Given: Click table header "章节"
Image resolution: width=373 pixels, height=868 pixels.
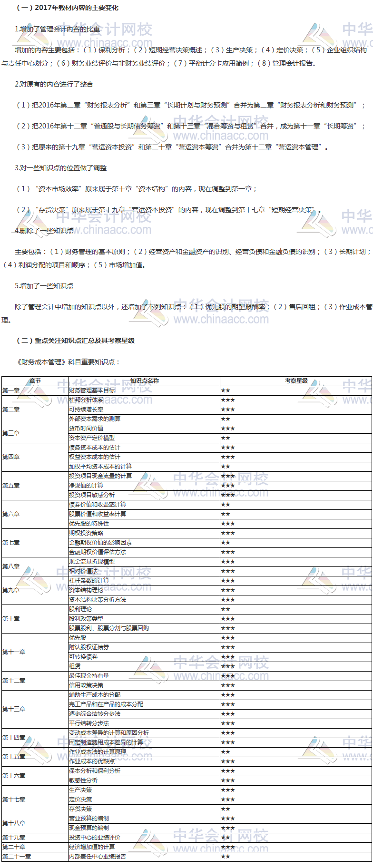Looking at the screenshot, I should coord(35,381).
